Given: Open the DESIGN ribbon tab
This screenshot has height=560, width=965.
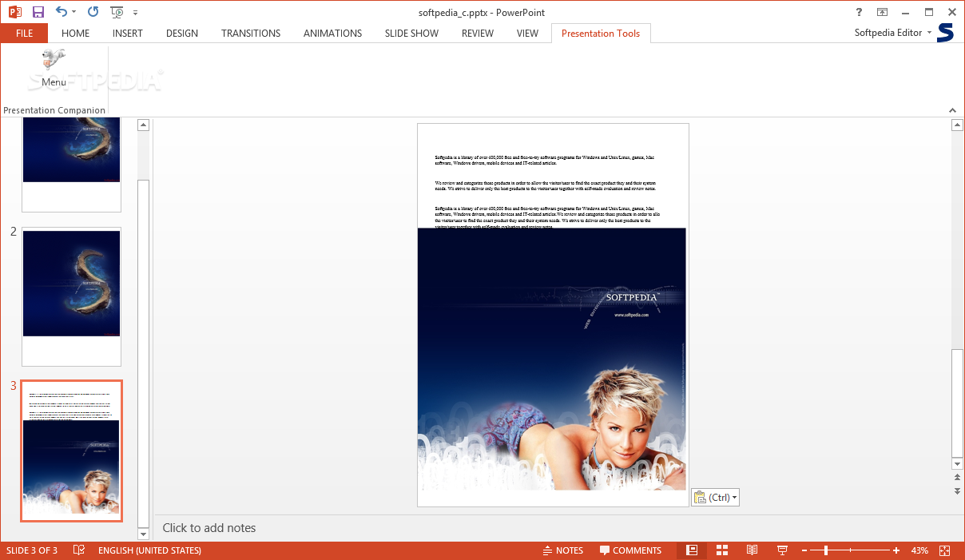Looking at the screenshot, I should click(x=182, y=33).
